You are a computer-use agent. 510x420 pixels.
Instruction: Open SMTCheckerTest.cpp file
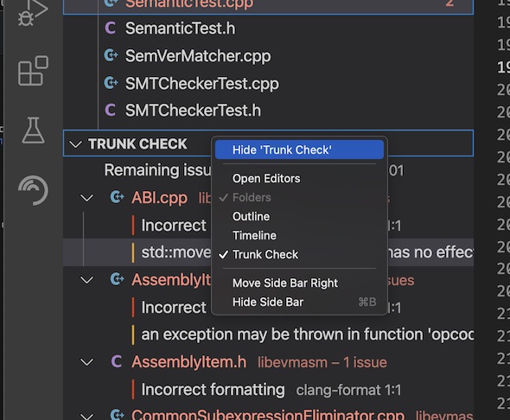(202, 84)
